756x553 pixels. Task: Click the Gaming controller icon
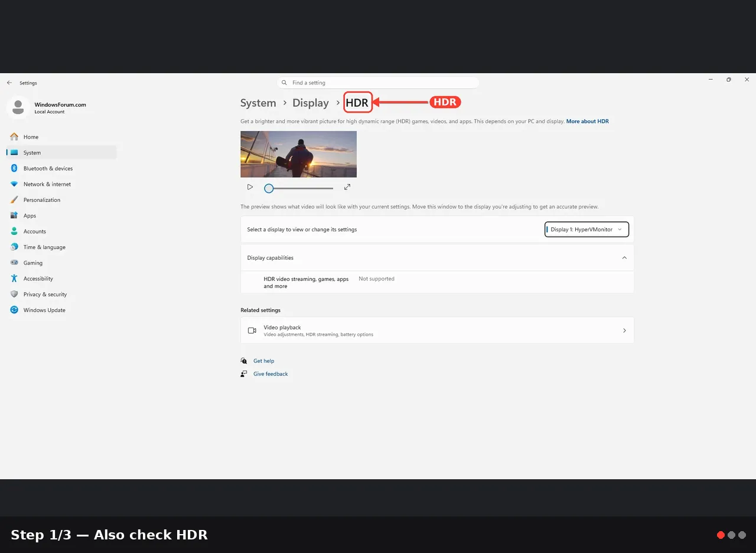(x=14, y=263)
